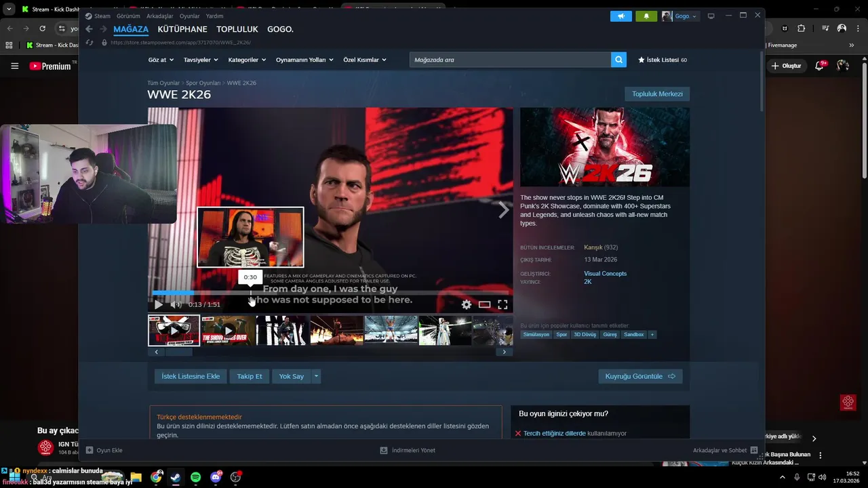Click the Tüm Oyunlar breadcrumb
Image resolution: width=868 pixels, height=488 pixels.
(163, 83)
